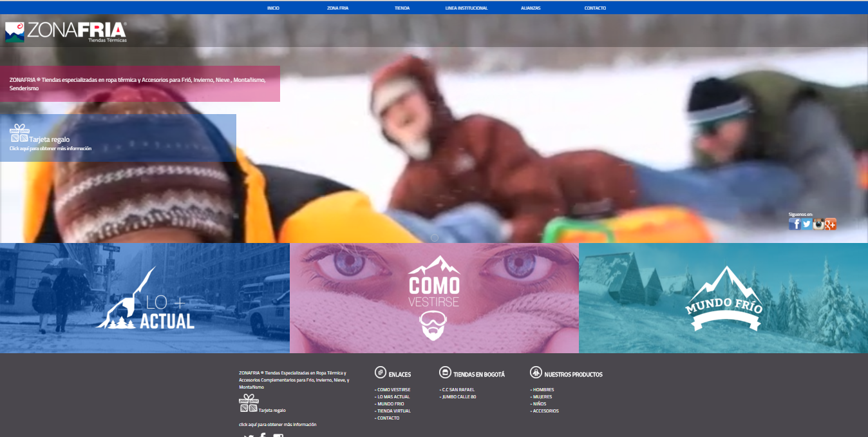
Task: Open the Lo + Actual image tile
Action: [x=145, y=298]
